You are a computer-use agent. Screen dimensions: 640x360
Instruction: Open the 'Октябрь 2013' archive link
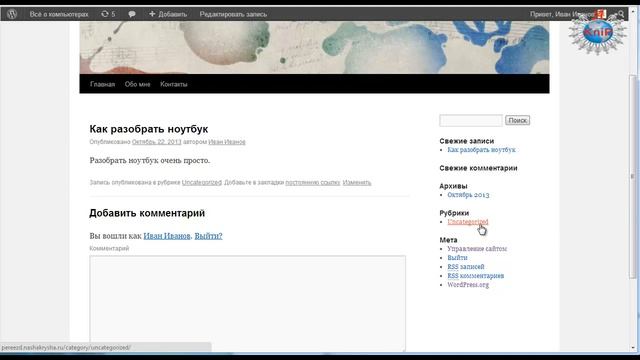coord(468,195)
